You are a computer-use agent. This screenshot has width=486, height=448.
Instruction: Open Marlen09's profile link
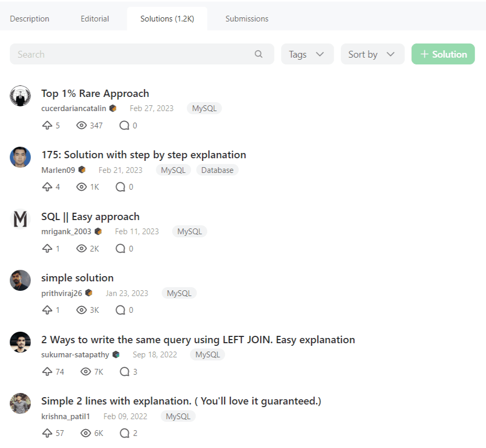[58, 170]
